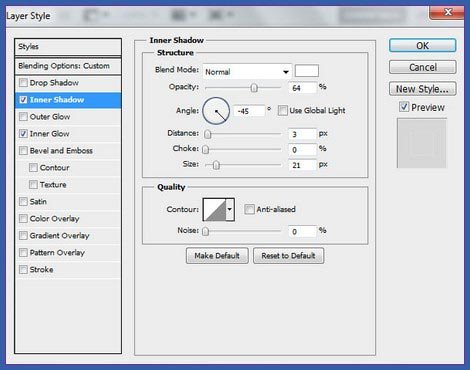This screenshot has height=370, width=470.
Task: Click the Size value field showing 21
Action: [302, 165]
